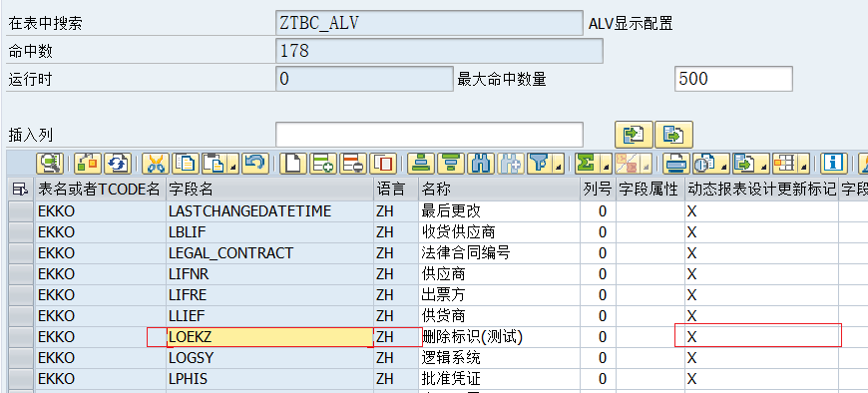Open the Export dropdown arrow

click(764, 164)
